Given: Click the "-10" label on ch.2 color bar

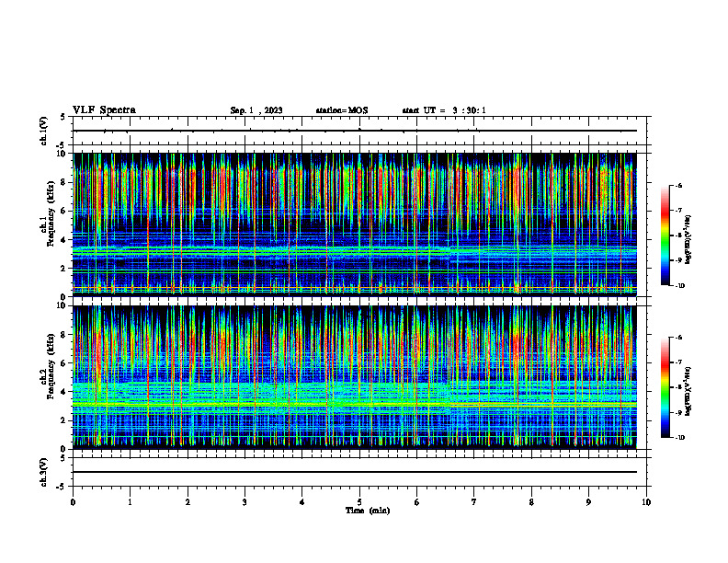Looking at the screenshot, I should tap(679, 438).
